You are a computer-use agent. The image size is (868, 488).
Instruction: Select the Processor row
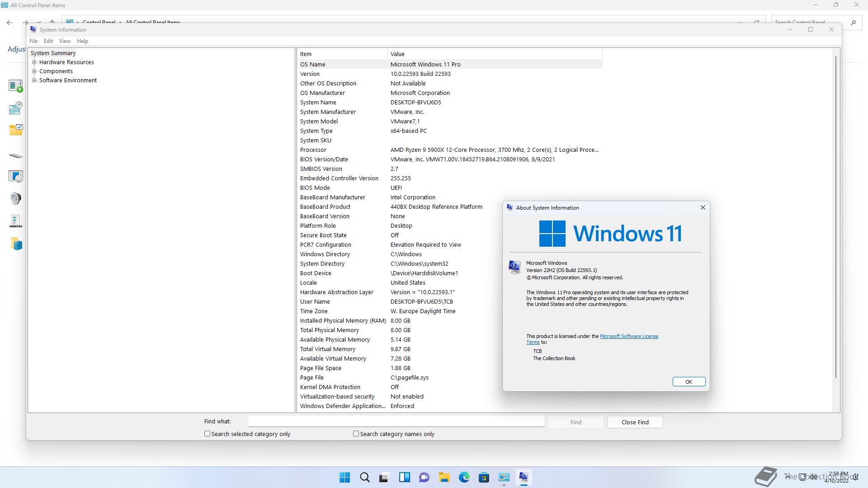pos(450,150)
